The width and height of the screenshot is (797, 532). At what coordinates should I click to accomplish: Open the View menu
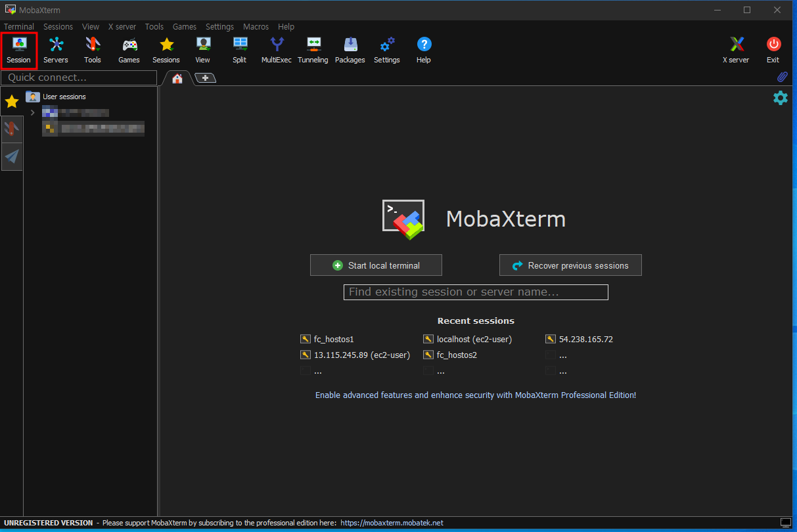pyautogui.click(x=91, y=27)
